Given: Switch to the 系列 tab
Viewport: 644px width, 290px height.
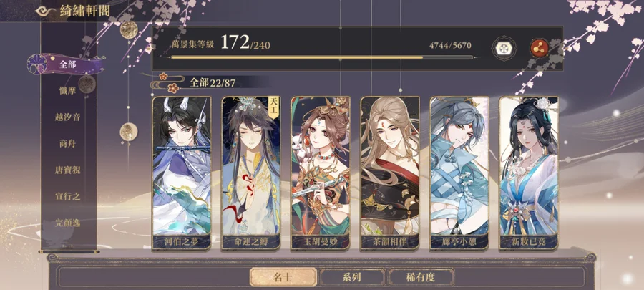Looking at the screenshot, I should point(352,277).
